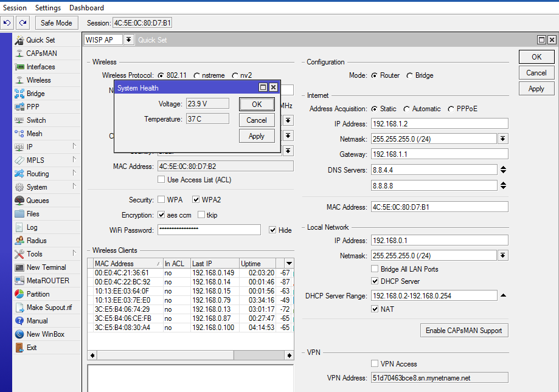Click the redo arrow icon in toolbar
Viewport: 559px width, 392px height.
23,23
